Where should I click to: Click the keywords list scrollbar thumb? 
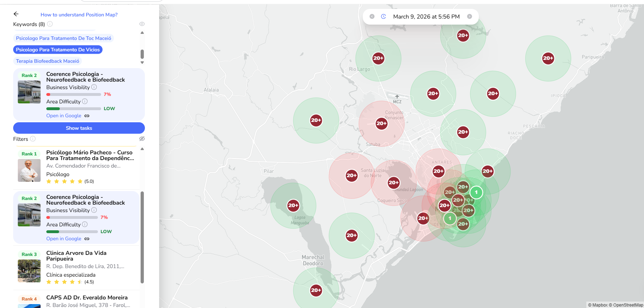point(142,54)
